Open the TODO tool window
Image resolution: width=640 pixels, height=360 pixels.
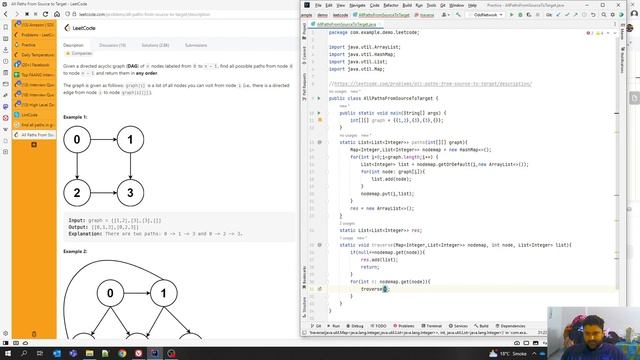coord(378,326)
